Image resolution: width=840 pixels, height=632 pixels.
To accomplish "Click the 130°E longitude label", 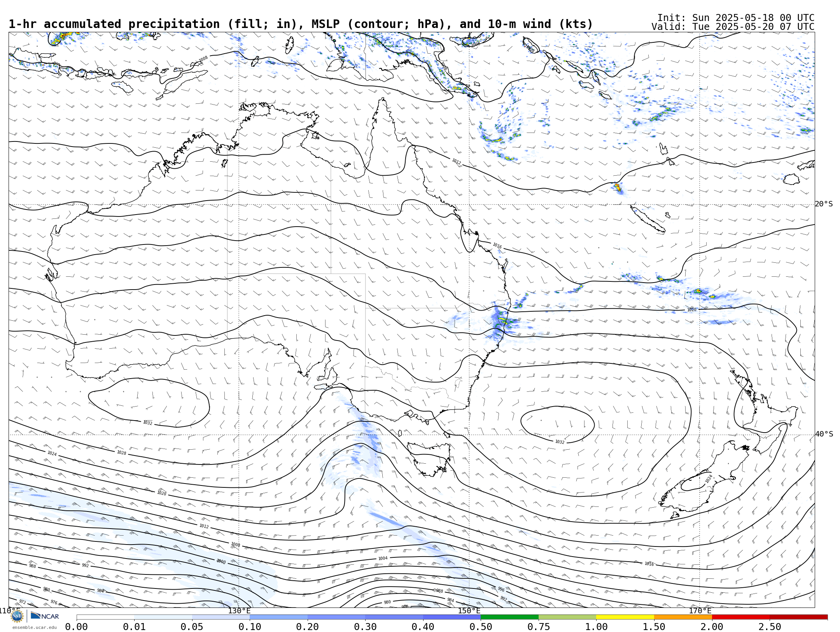I will 239,611.
